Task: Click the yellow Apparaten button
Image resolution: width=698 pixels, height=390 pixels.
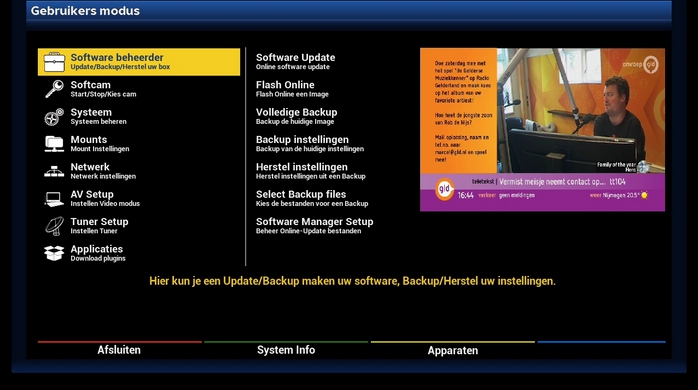Action: [x=453, y=349]
